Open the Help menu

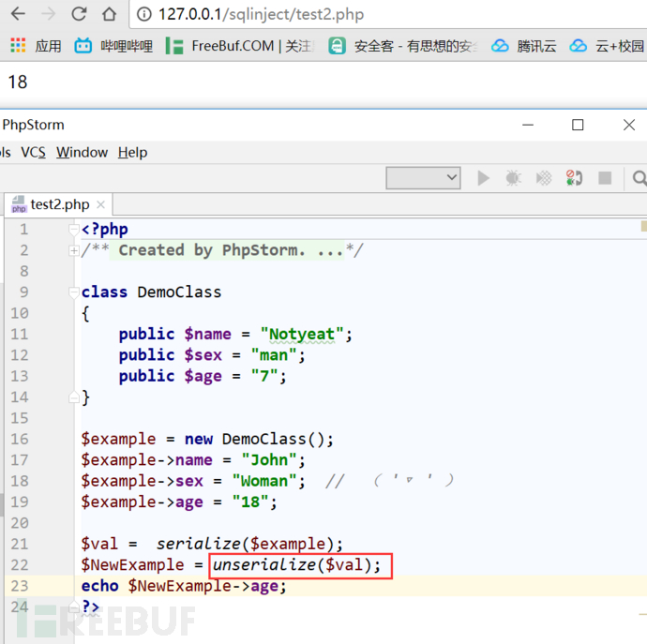click(x=132, y=152)
